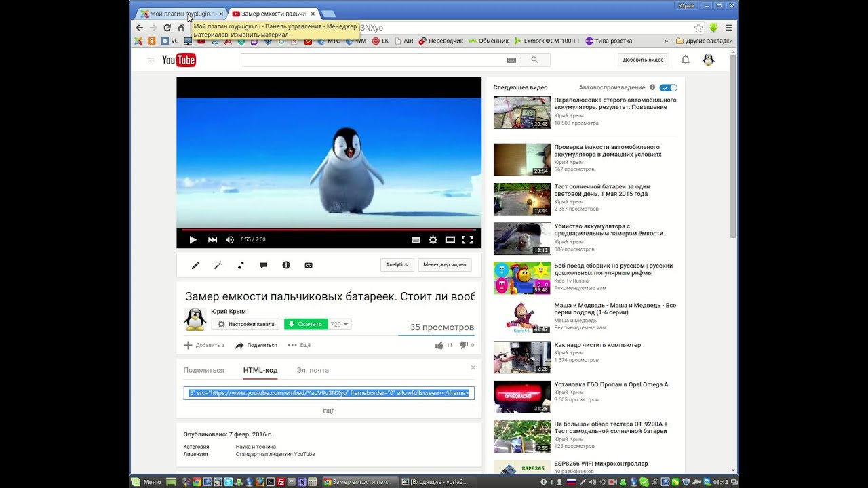Toggle the subtitles button in player
Screen dimensions: 868x488
click(416, 240)
